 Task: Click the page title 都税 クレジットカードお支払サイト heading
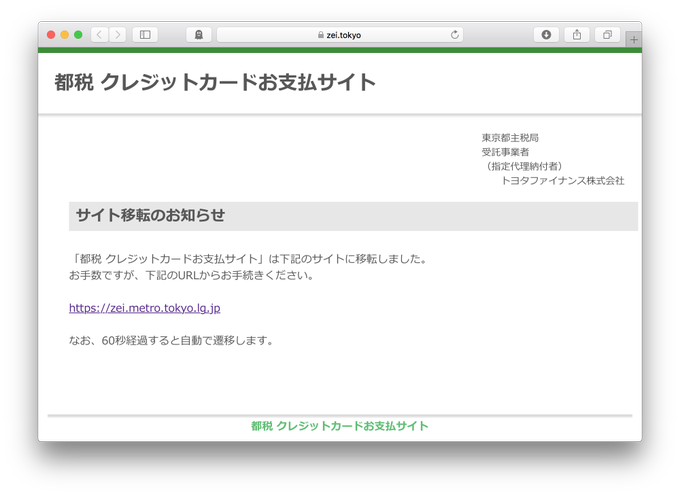tap(215, 82)
